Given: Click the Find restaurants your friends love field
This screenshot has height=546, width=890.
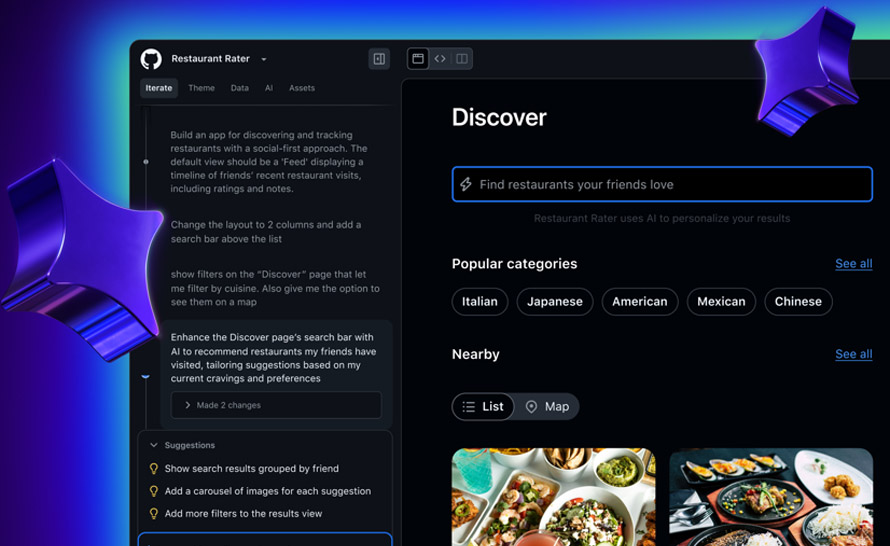Looking at the screenshot, I should point(662,184).
